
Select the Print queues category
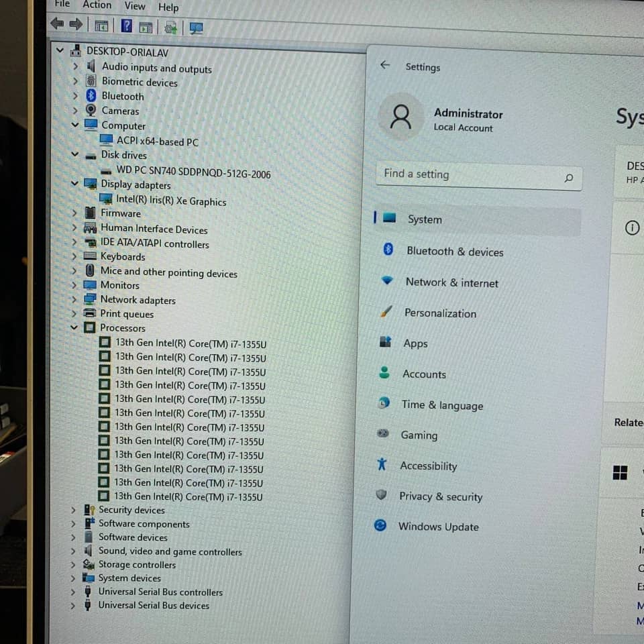127,314
